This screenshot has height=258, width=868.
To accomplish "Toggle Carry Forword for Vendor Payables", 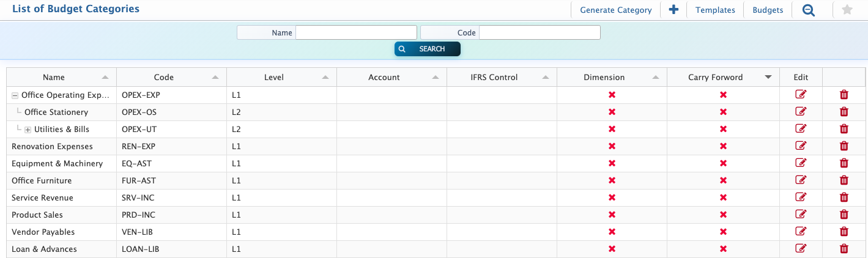I will [x=723, y=232].
